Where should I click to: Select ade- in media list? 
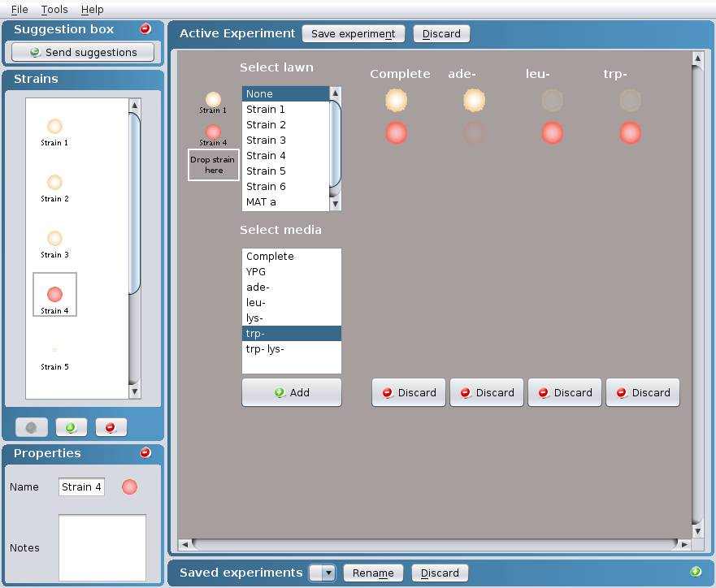[292, 288]
